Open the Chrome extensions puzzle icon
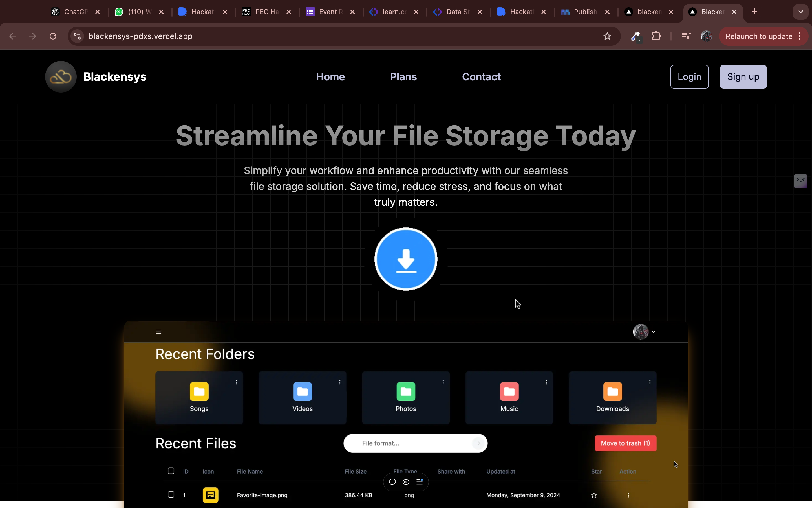Viewport: 812px width, 508px height. coord(656,36)
